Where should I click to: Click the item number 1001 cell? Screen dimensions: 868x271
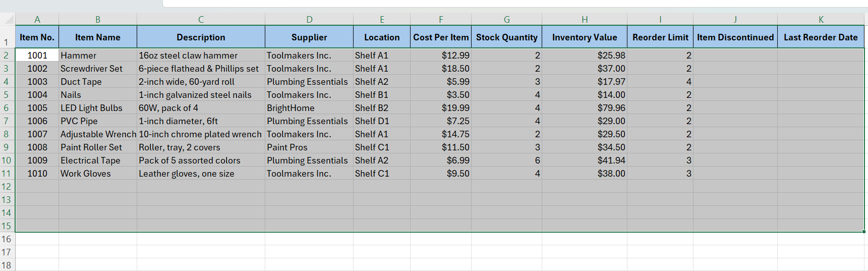(x=37, y=56)
